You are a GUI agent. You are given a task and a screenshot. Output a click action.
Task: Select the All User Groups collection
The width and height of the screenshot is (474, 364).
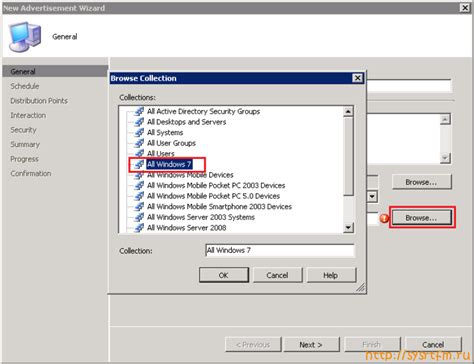[x=171, y=143]
